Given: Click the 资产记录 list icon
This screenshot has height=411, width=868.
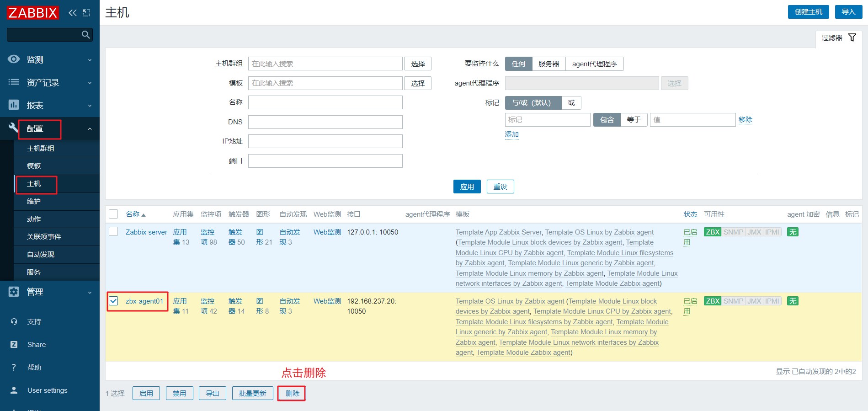Looking at the screenshot, I should [14, 82].
